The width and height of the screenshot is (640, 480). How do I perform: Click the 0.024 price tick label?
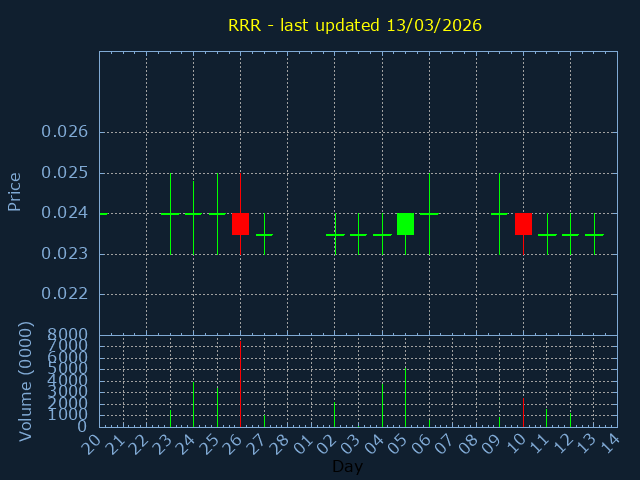65,213
